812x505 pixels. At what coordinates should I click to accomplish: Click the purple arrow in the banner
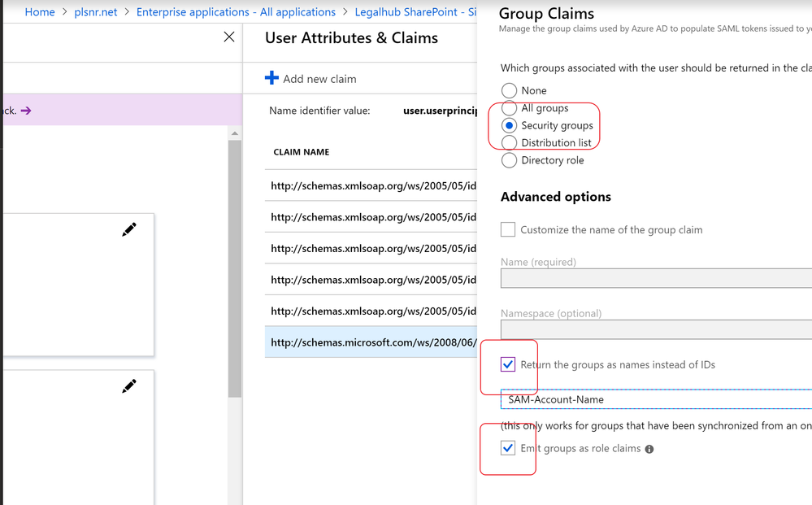[26, 111]
